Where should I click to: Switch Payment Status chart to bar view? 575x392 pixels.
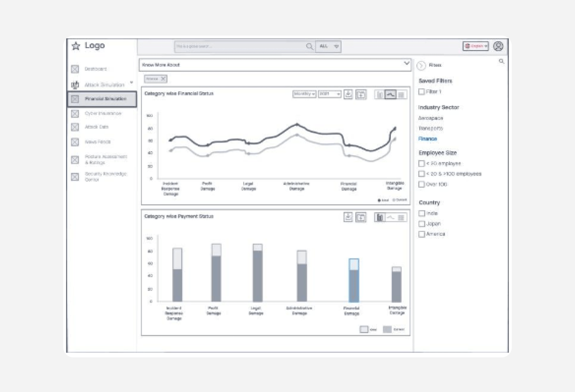pos(379,217)
